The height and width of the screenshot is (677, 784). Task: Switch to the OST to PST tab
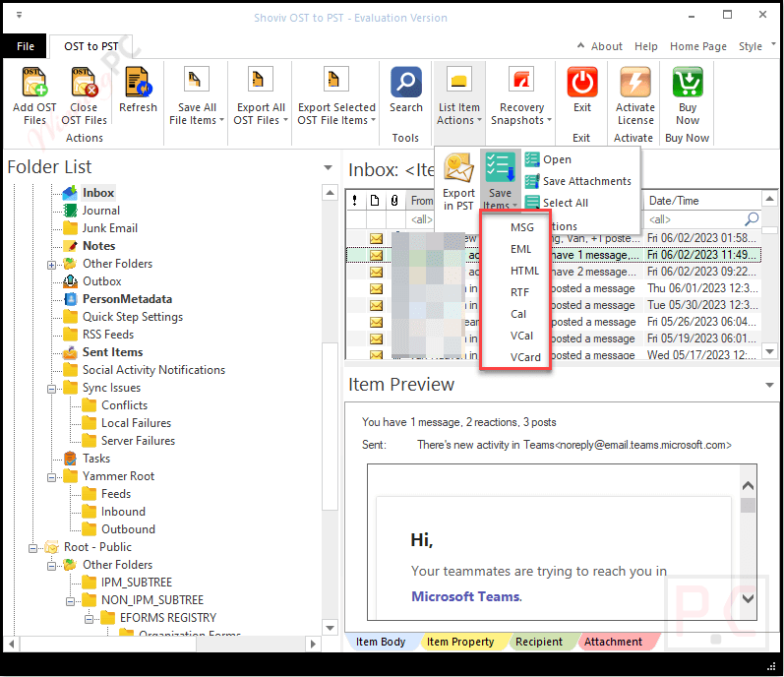point(91,46)
